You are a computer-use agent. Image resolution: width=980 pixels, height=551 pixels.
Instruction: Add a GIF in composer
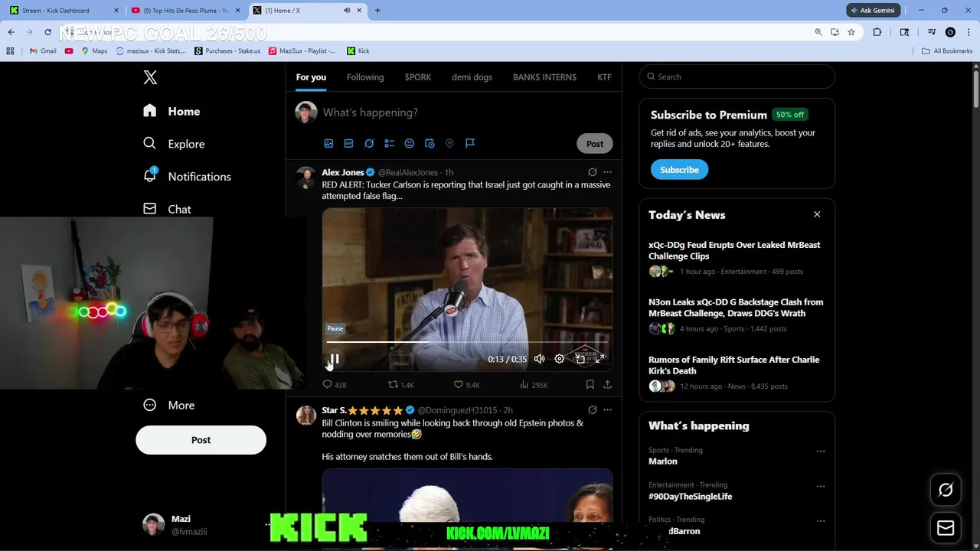click(348, 143)
